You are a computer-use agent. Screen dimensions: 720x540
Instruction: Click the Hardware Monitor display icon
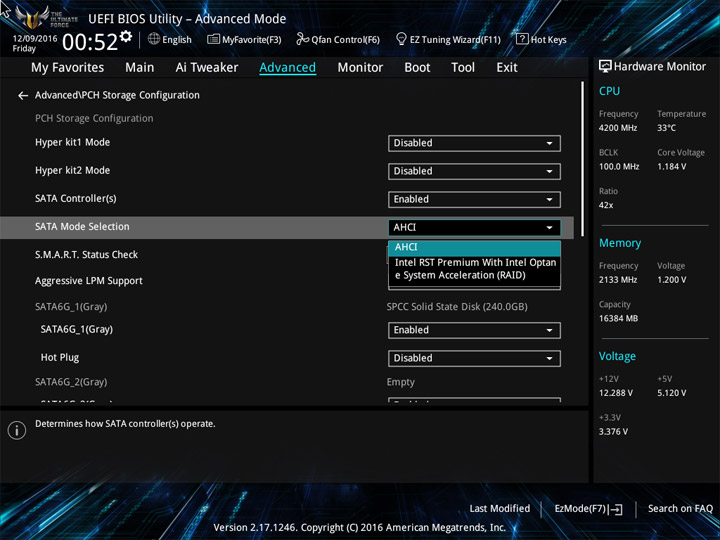pos(605,66)
